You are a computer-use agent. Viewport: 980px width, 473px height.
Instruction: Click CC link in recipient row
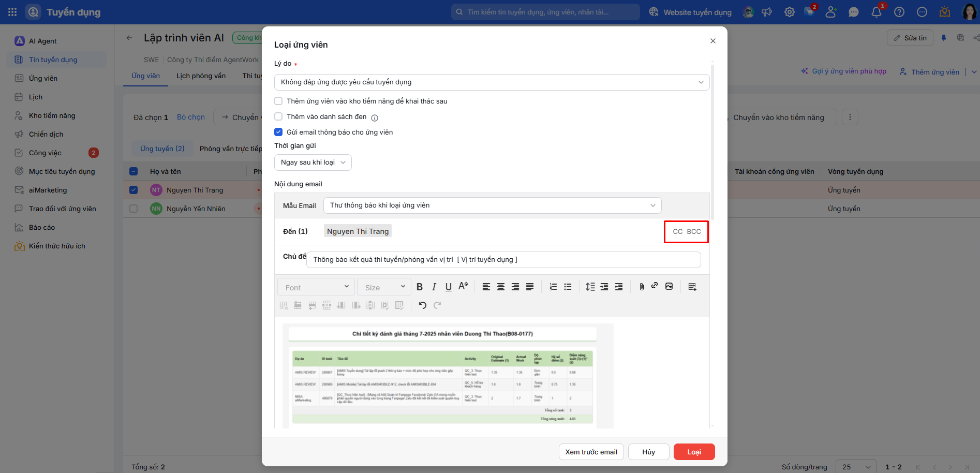pos(677,231)
